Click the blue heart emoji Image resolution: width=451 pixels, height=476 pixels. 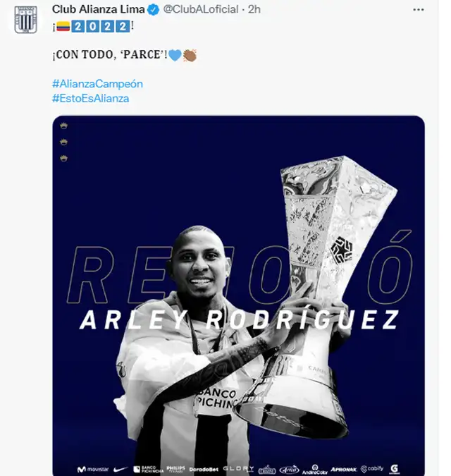coord(175,55)
